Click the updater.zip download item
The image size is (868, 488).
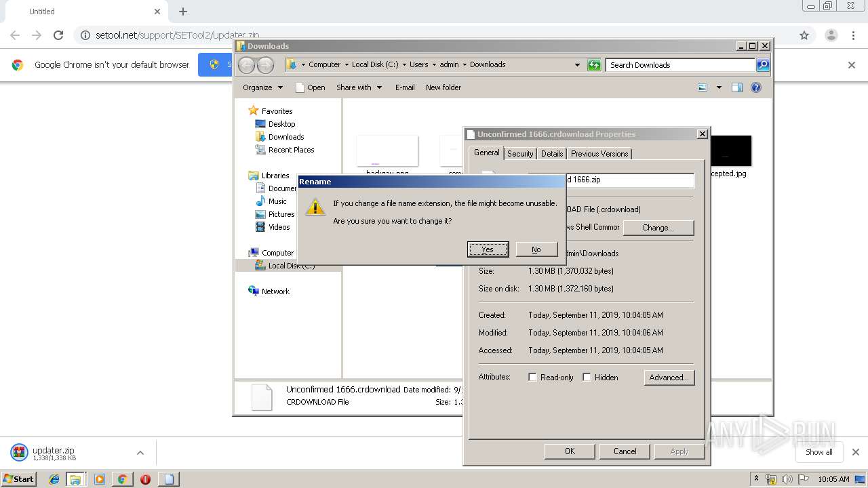pyautogui.click(x=67, y=453)
